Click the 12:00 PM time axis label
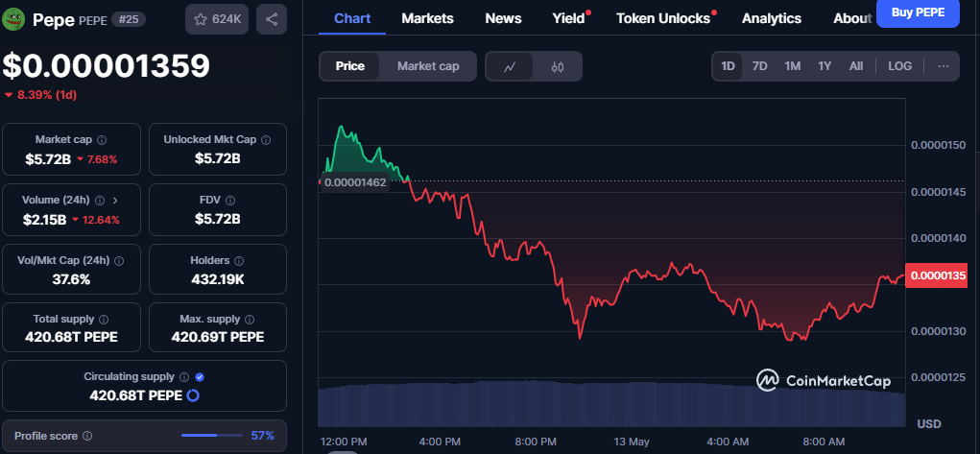 pyautogui.click(x=343, y=442)
